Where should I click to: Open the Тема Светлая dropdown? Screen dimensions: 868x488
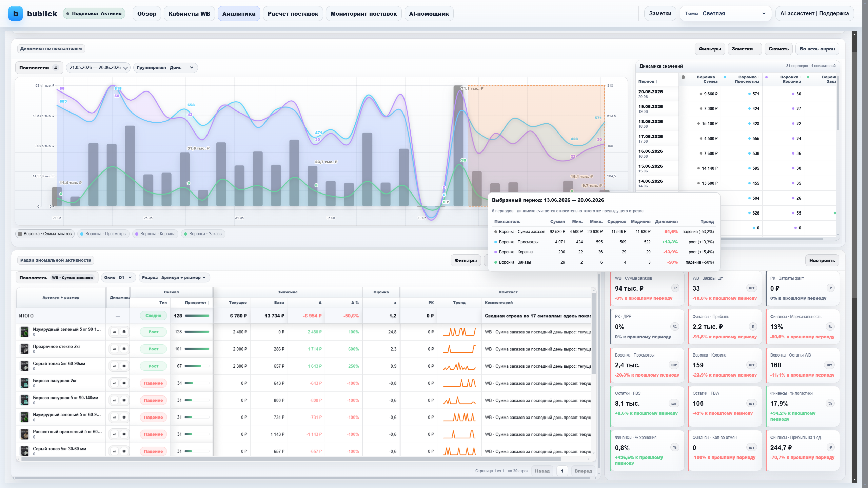(726, 14)
